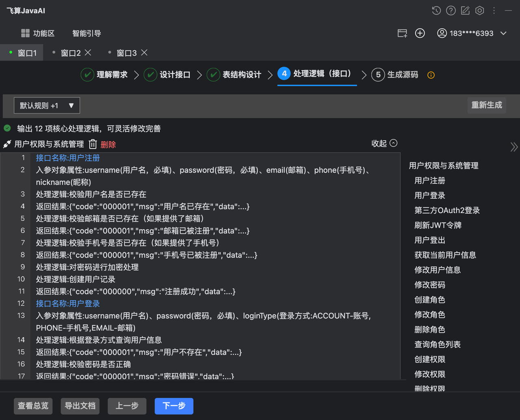Open the 默认规则 +1 dropdown
Screen dimensions: 520x420
47,106
